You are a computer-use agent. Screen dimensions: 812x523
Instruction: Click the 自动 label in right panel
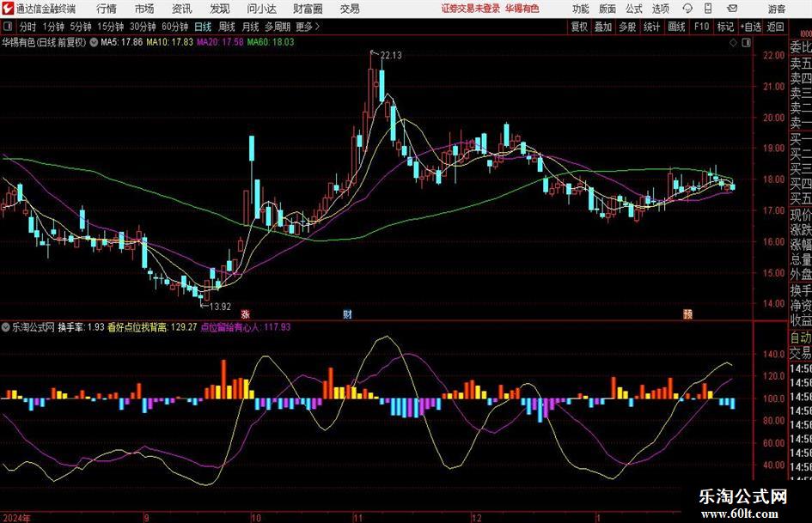click(x=801, y=338)
